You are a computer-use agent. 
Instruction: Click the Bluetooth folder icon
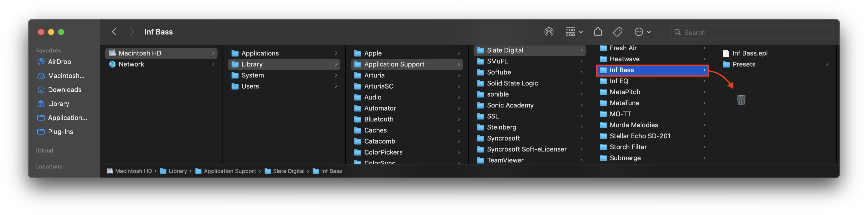[358, 119]
